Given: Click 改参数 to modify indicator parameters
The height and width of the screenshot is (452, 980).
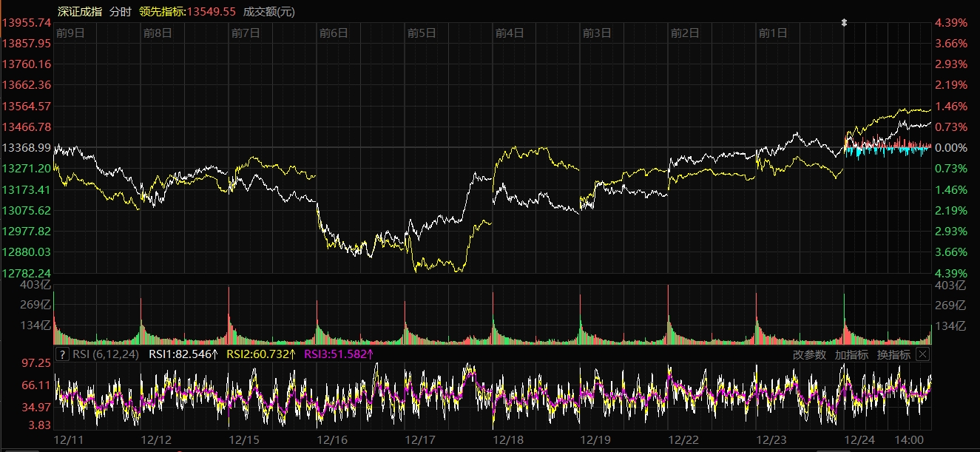Looking at the screenshot, I should pos(808,354).
